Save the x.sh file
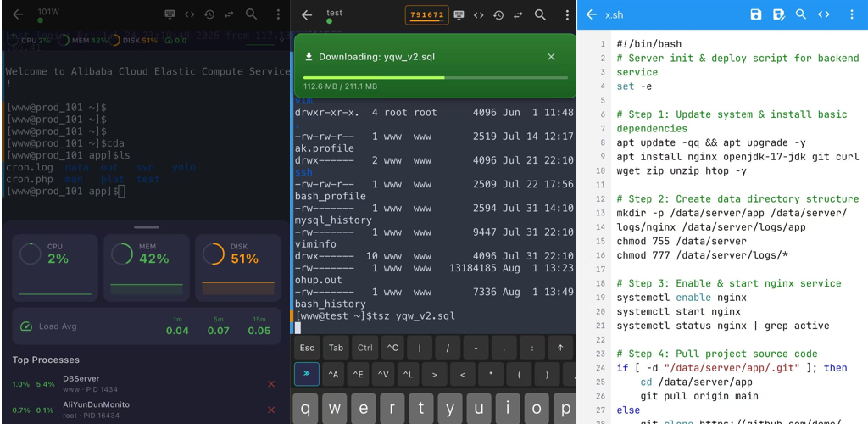This screenshot has width=868, height=424. [755, 15]
